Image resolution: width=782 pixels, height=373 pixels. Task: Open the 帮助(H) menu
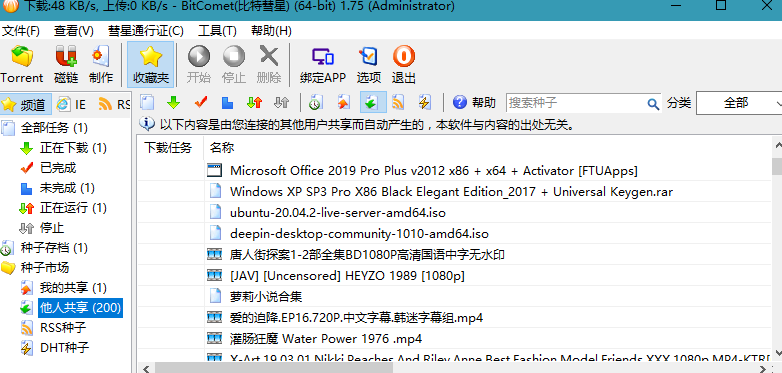click(x=271, y=31)
